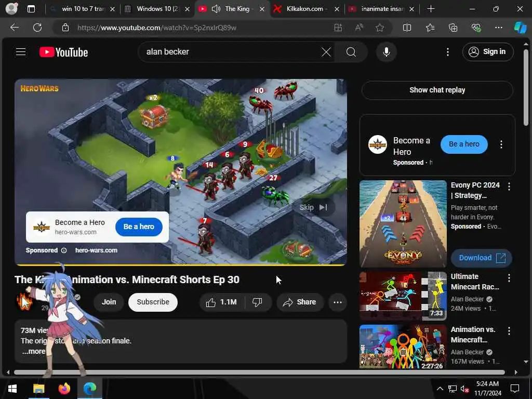This screenshot has height=399, width=532.
Task: Clear the search box with X
Action: coord(326,52)
